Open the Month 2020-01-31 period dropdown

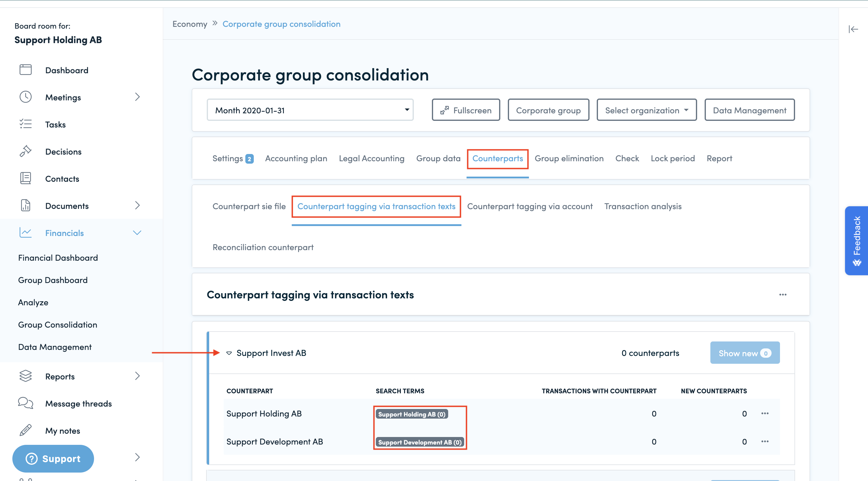click(x=310, y=110)
